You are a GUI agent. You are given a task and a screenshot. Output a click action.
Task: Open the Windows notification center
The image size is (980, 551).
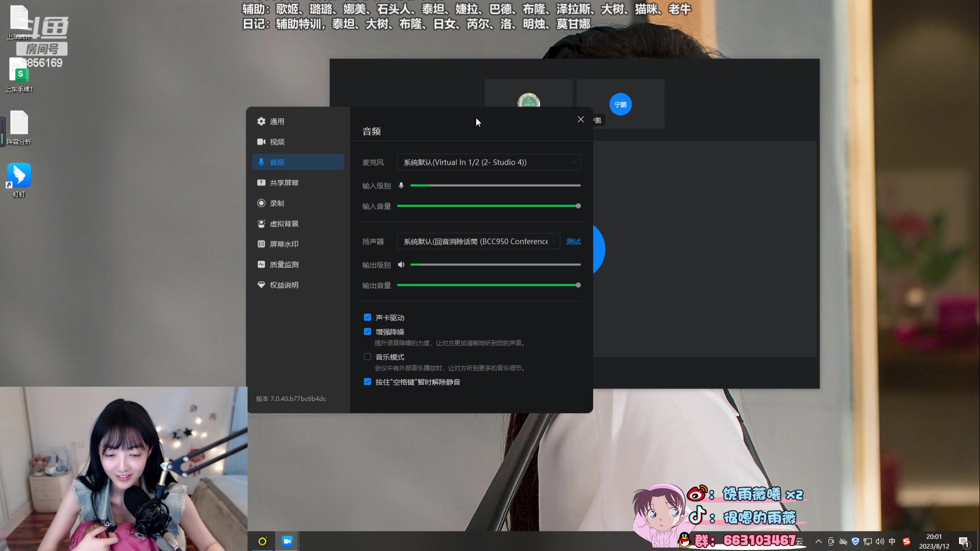pyautogui.click(x=964, y=542)
